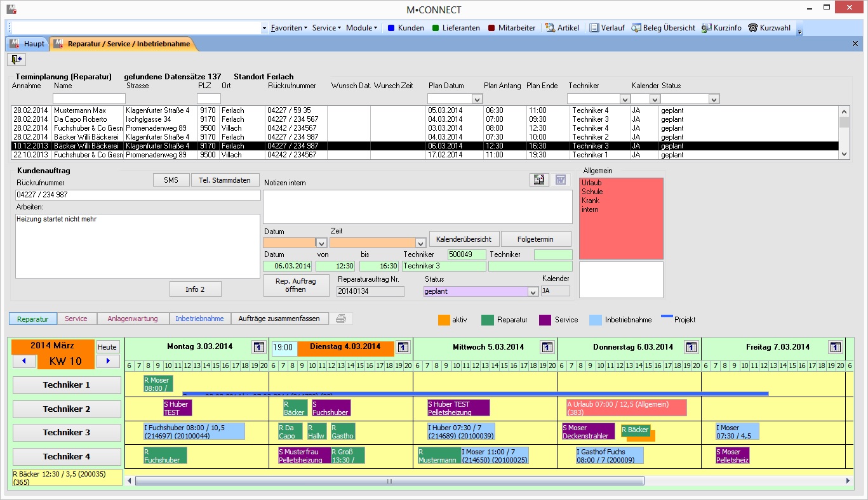This screenshot has width=868, height=500.
Task: Click the Kalenderübersicht button
Action: tap(464, 239)
